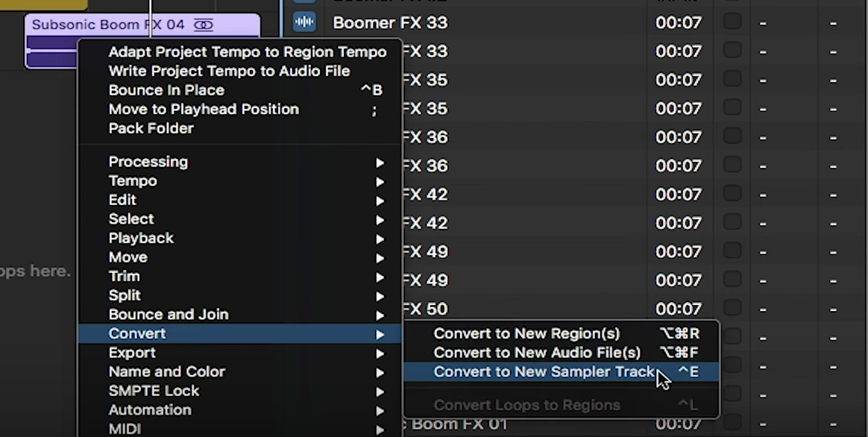Select the loop icon beside FX 49

[x=304, y=251]
